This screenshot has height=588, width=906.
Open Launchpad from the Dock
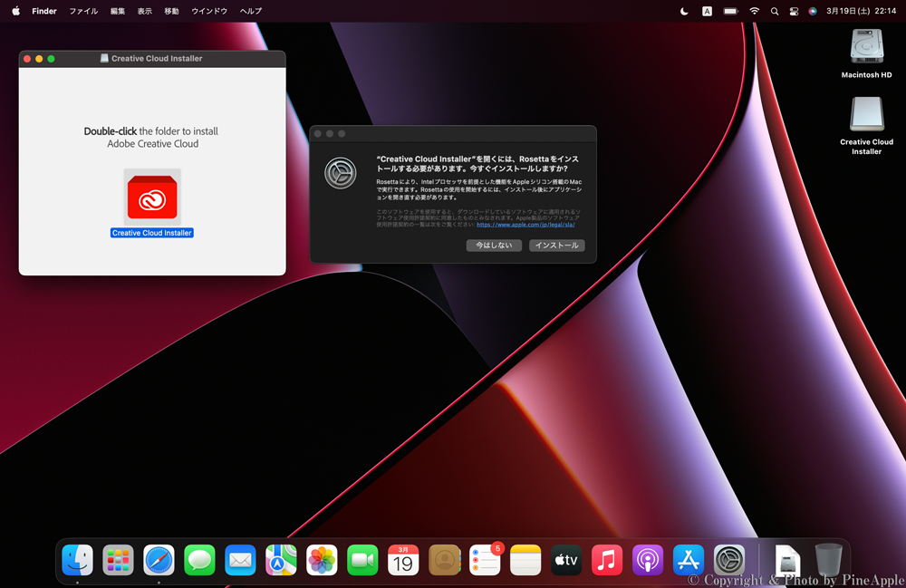click(118, 560)
